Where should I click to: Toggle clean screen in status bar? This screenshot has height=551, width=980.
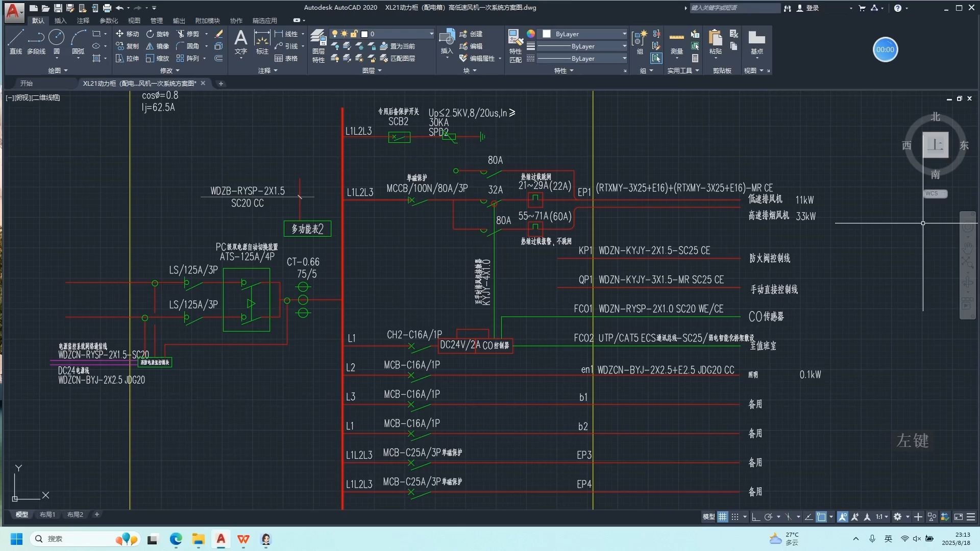[959, 517]
